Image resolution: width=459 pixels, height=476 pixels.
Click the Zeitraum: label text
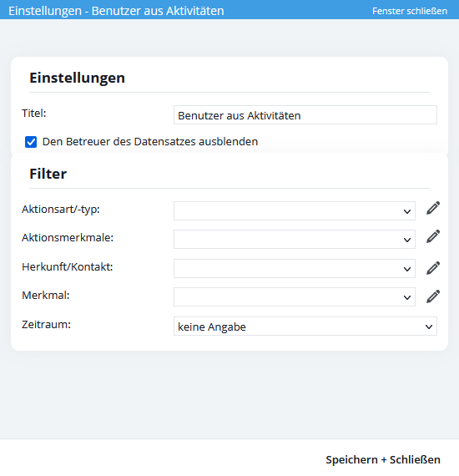[x=46, y=325]
